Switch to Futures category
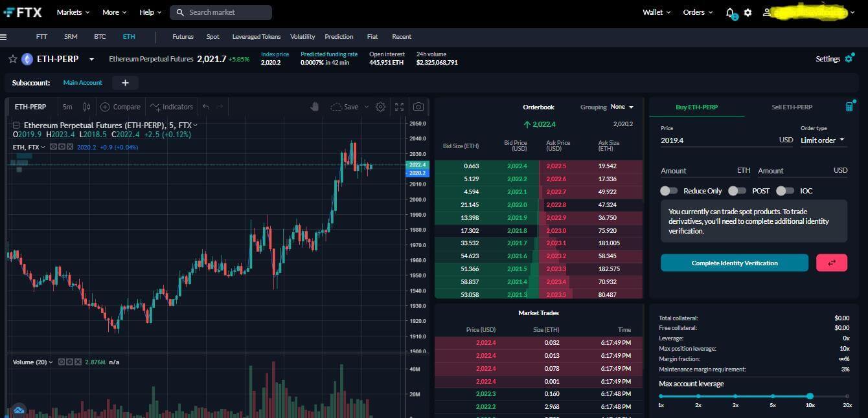This screenshot has height=418, width=868. point(183,37)
